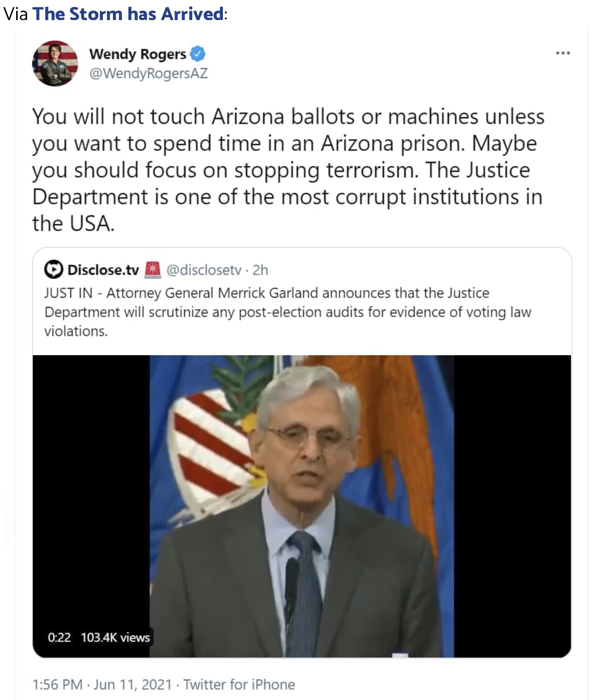Open 'The Storm has Arrived' link

coord(128,14)
